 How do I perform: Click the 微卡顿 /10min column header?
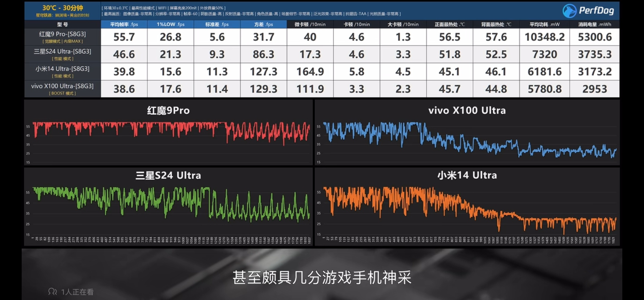click(310, 24)
